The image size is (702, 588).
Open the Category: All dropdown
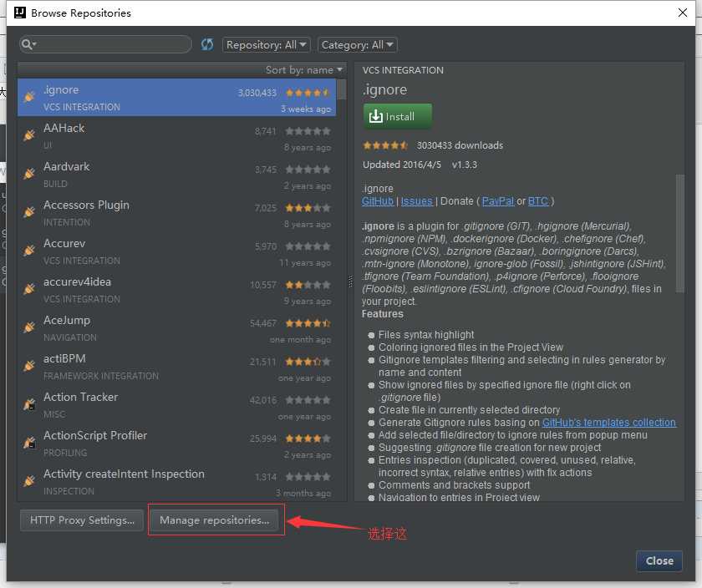coord(358,45)
